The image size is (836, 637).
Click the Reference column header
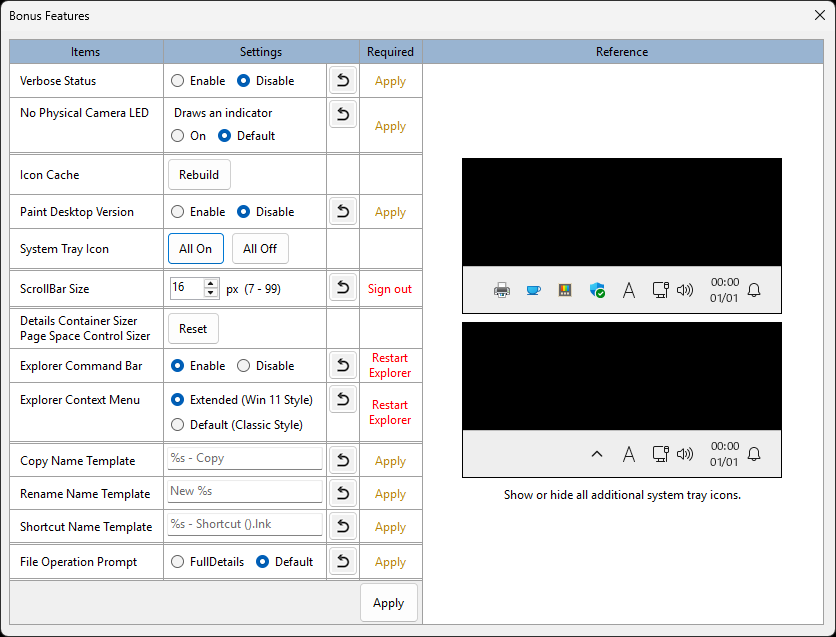point(622,52)
